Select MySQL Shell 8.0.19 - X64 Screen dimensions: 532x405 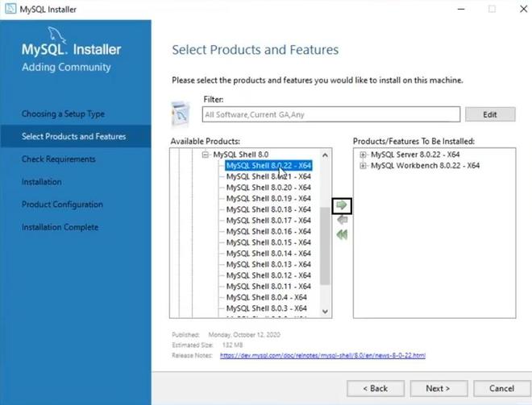268,198
